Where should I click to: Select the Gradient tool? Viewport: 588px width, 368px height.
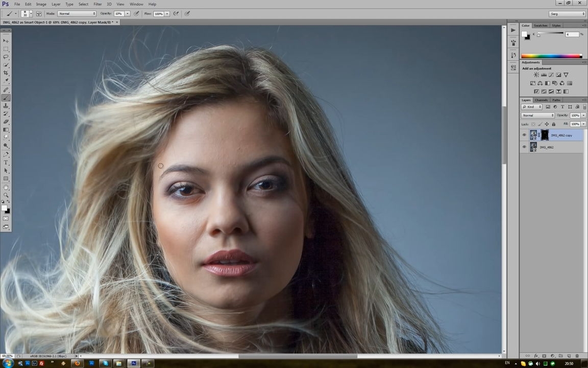pos(6,129)
